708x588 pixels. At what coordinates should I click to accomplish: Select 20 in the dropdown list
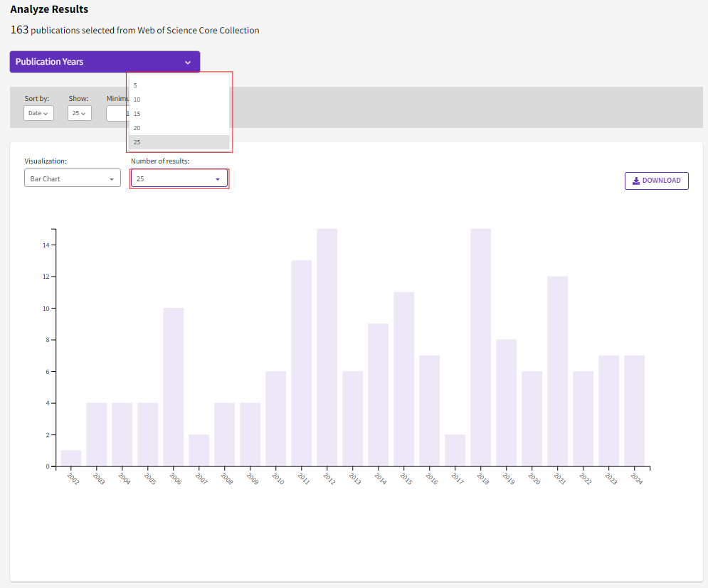pos(179,128)
